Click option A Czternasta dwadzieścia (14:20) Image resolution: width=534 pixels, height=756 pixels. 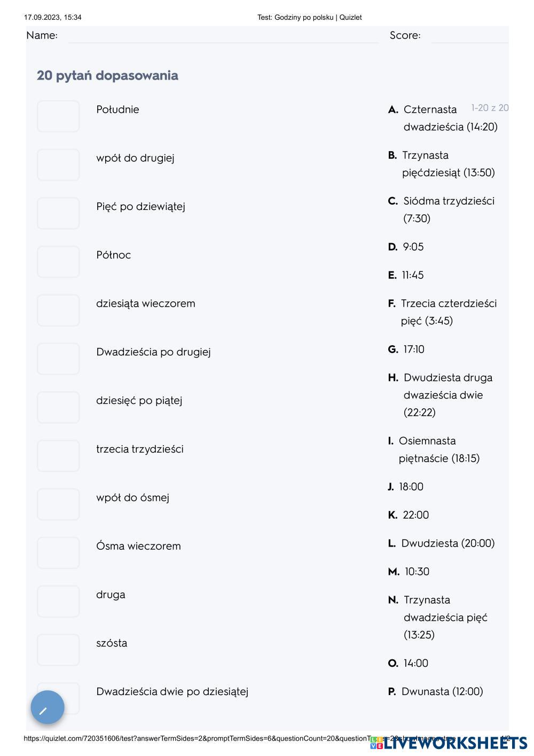pyautogui.click(x=443, y=118)
